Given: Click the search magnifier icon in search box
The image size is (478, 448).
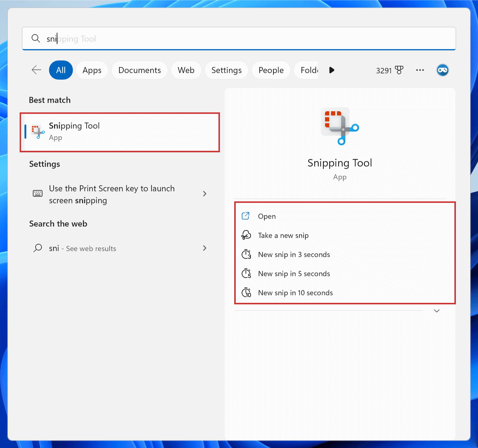Looking at the screenshot, I should pyautogui.click(x=36, y=39).
